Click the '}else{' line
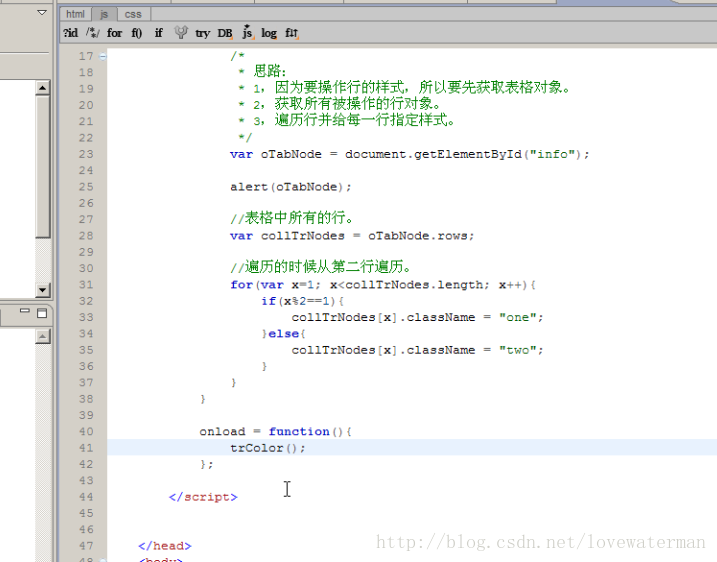 coord(283,334)
